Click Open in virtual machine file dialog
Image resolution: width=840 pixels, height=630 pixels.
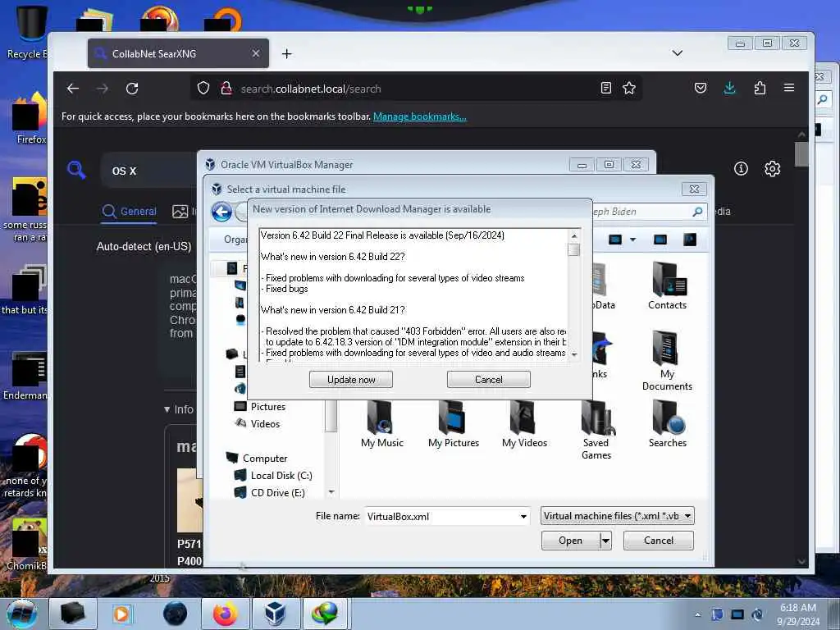coord(571,540)
